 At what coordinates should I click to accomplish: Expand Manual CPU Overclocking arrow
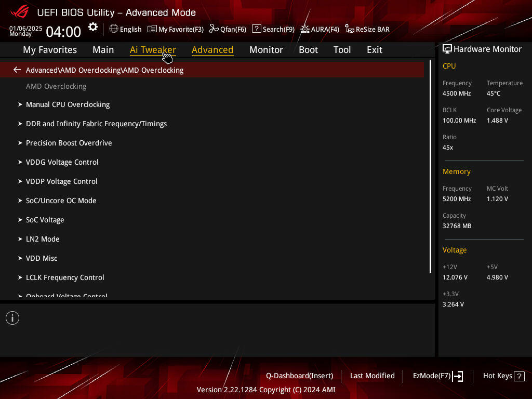(x=20, y=104)
